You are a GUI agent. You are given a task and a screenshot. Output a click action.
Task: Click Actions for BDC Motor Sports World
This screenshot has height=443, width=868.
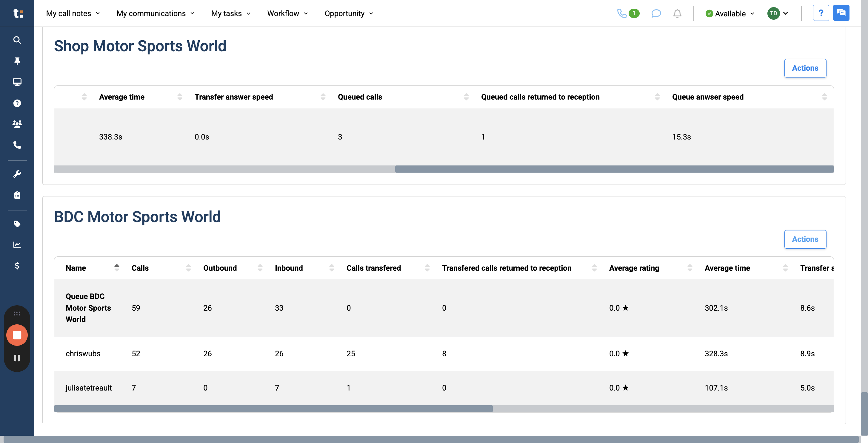click(805, 239)
